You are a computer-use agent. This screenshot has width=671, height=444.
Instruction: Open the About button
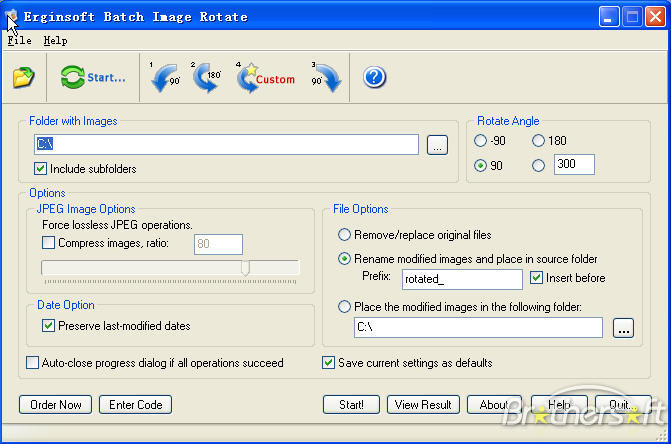[x=494, y=405]
